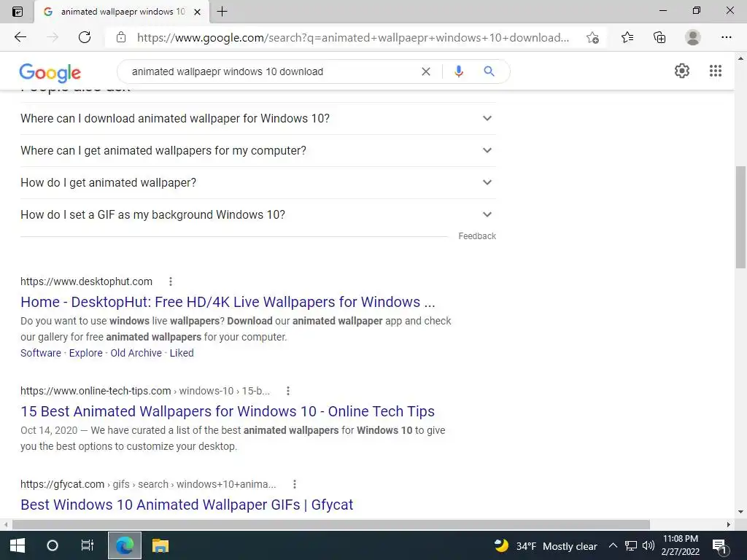Close the animated wallpaepr tab

[197, 12]
